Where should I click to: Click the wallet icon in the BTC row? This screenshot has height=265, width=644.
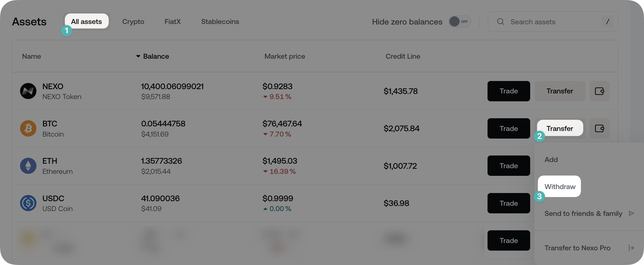point(600,128)
